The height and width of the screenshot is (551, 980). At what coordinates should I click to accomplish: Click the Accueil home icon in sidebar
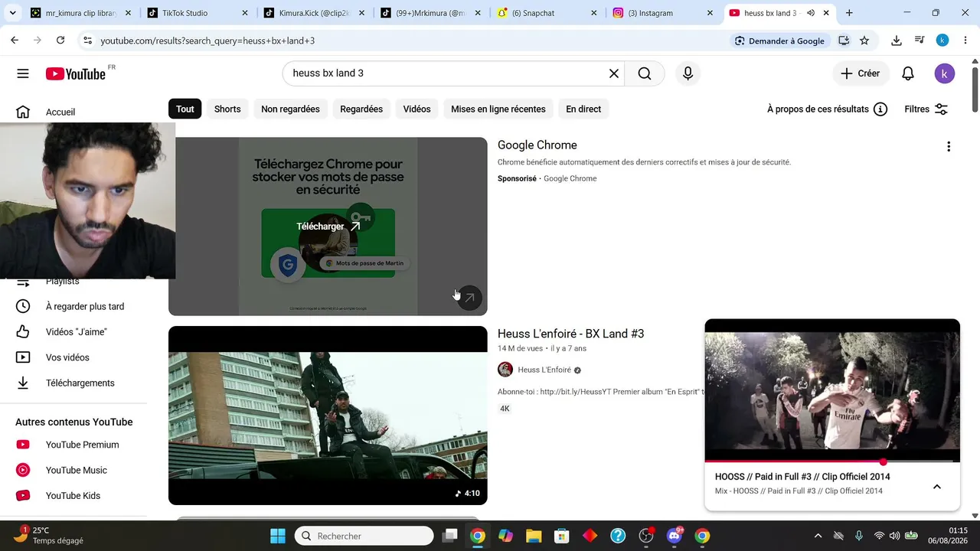(x=23, y=112)
